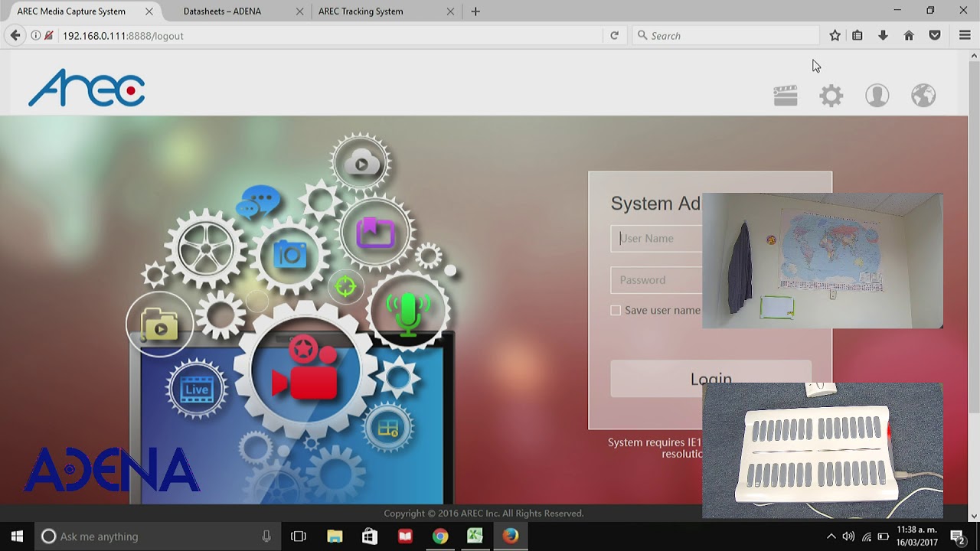
Task: Open Excel from the taskbar
Action: (x=475, y=536)
